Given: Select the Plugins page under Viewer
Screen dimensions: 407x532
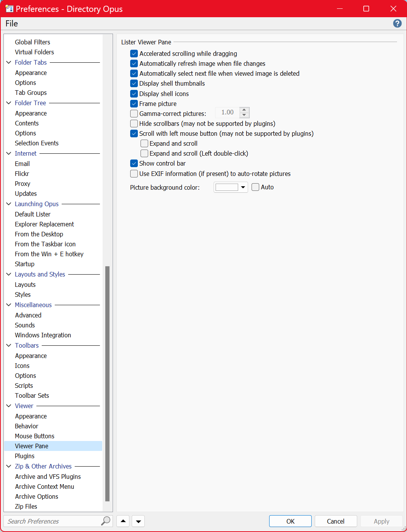Looking at the screenshot, I should click(25, 456).
